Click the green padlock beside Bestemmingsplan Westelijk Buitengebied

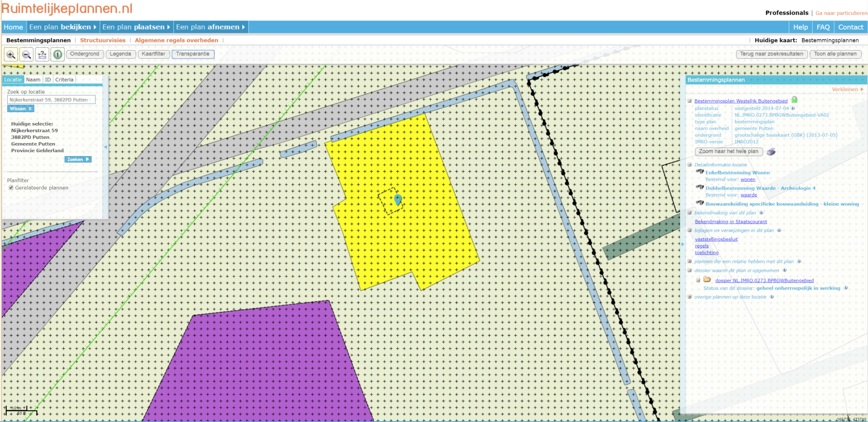(794, 100)
